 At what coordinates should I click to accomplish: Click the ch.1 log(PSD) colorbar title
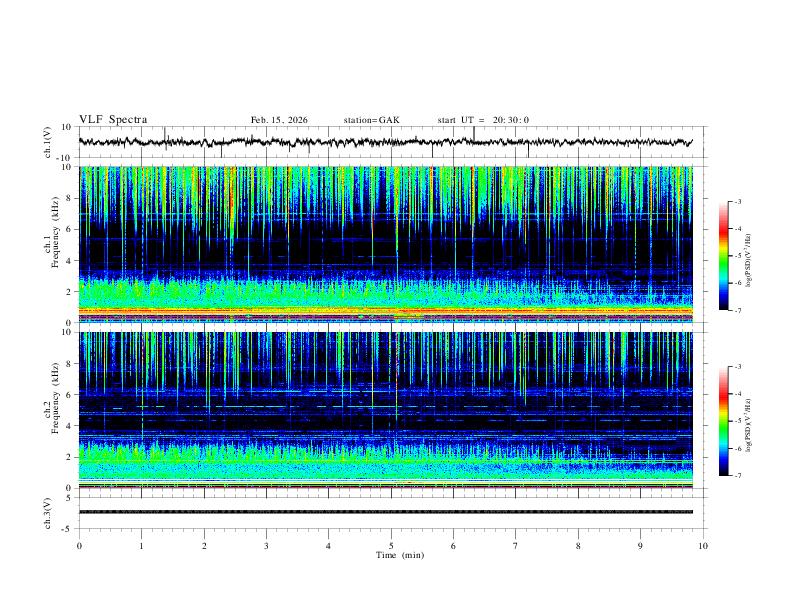point(750,260)
